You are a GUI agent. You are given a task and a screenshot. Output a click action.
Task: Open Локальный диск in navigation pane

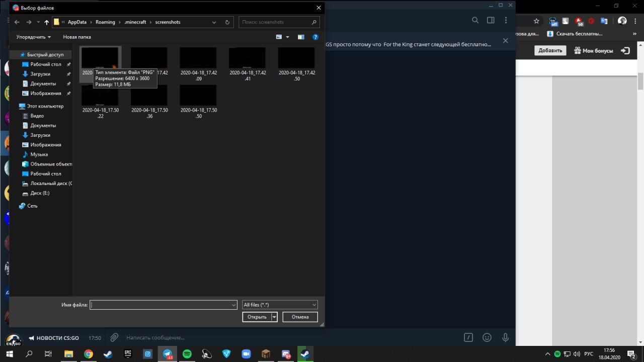[50, 184]
